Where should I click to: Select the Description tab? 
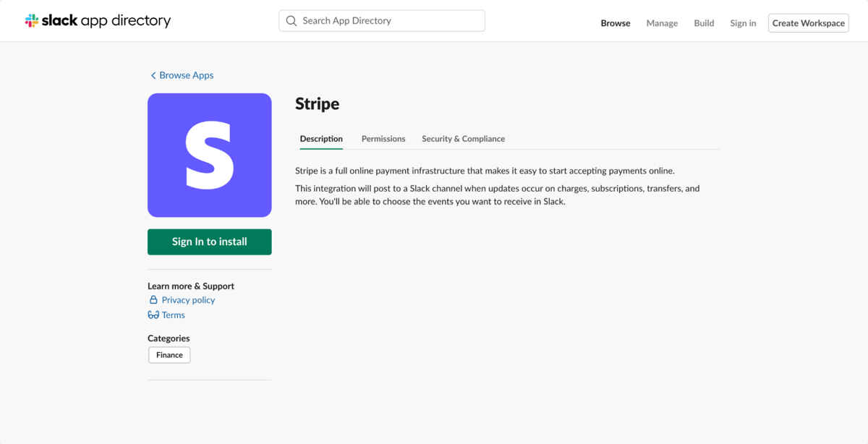tap(321, 139)
